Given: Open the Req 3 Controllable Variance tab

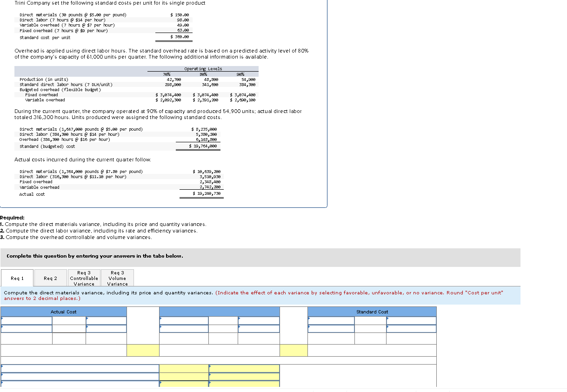Looking at the screenshot, I should click(84, 278).
